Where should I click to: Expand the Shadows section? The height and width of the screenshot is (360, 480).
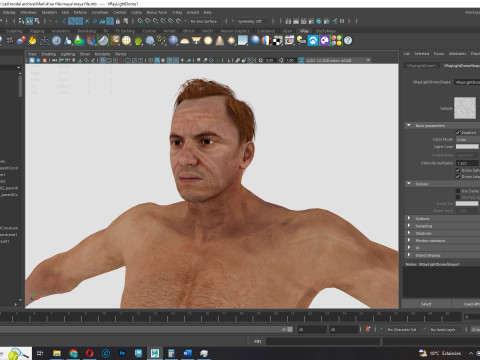[409, 233]
